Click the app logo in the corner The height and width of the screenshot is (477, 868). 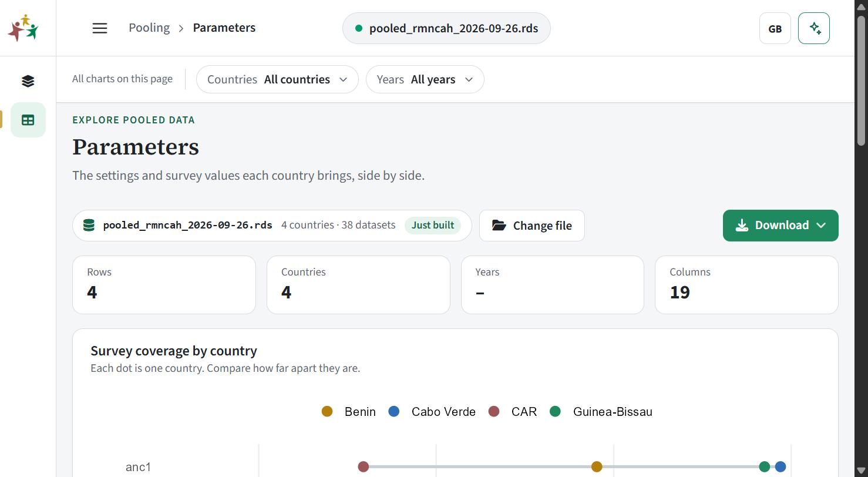pos(23,28)
